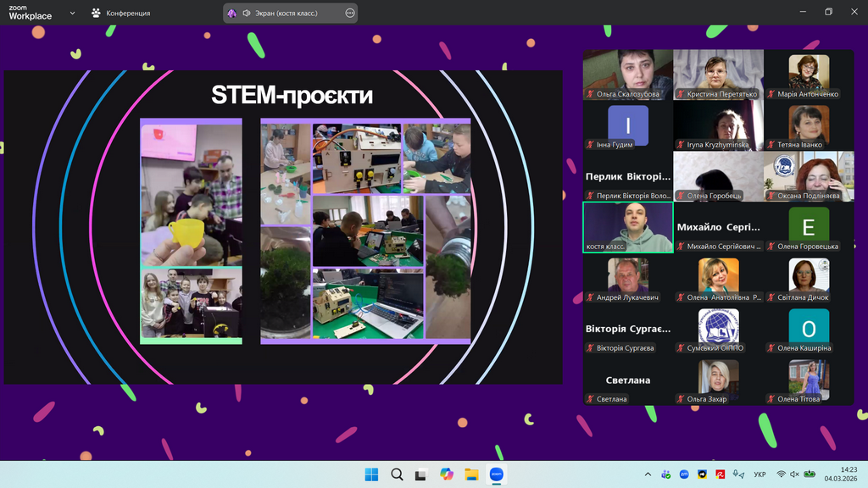Launch Copilot from the taskbar
Screen dimensions: 868x488
click(x=447, y=474)
